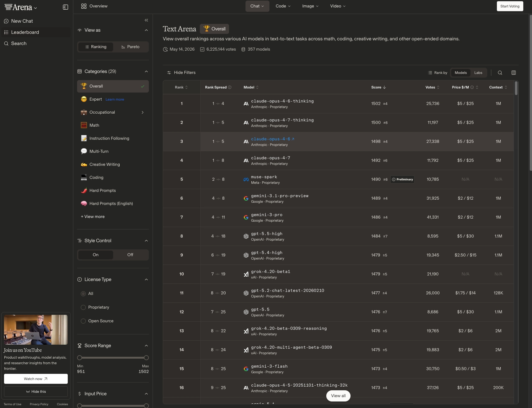532x408 pixels.
Task: Click the table search magnifier icon
Action: coord(500,73)
